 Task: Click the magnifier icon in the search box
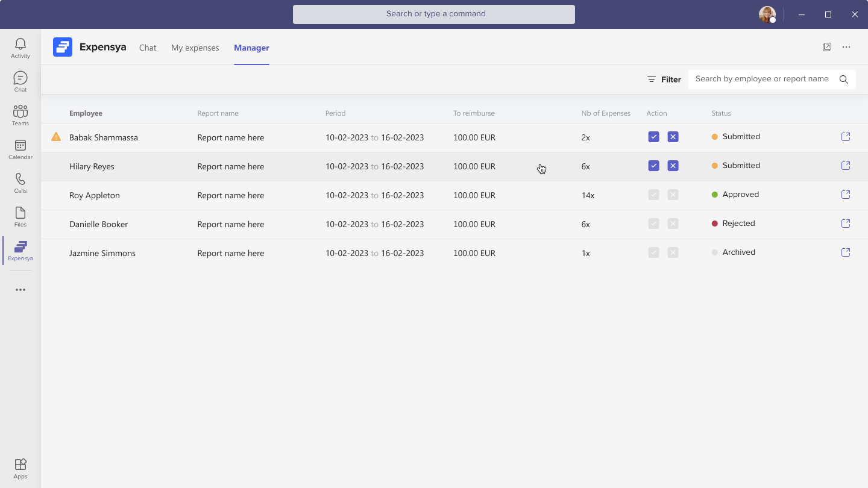pos(843,80)
